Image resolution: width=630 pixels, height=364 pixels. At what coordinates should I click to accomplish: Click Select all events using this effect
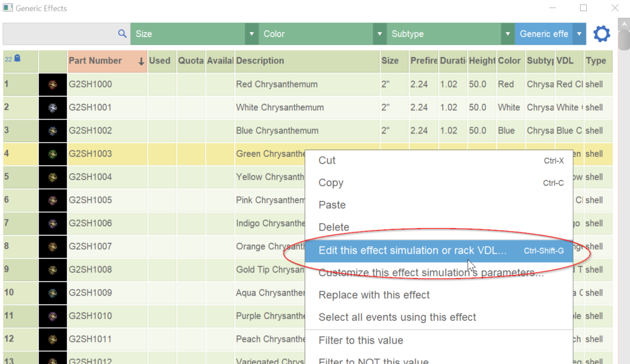point(397,317)
